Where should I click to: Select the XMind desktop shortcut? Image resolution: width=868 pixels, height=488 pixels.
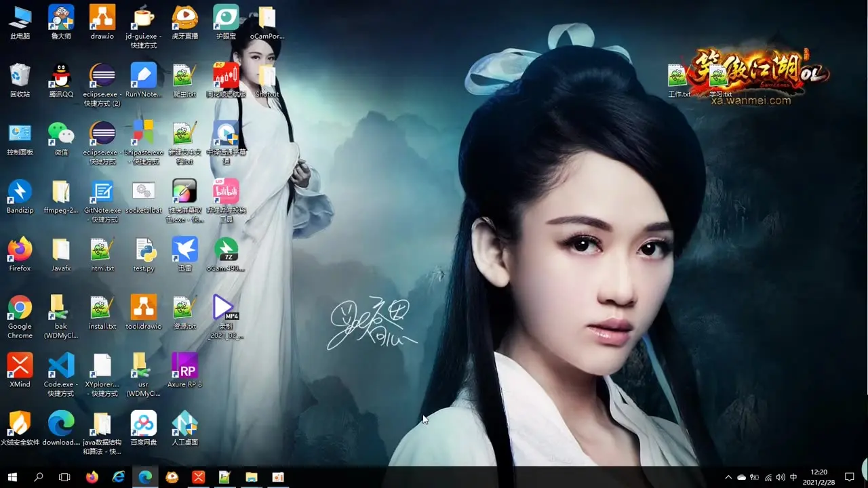tap(20, 370)
